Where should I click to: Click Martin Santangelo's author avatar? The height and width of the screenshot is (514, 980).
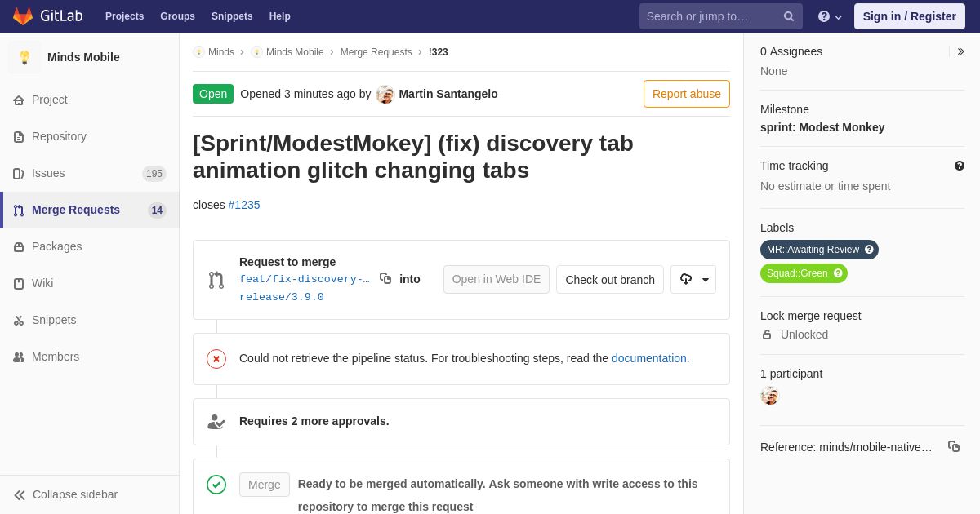[x=385, y=94]
